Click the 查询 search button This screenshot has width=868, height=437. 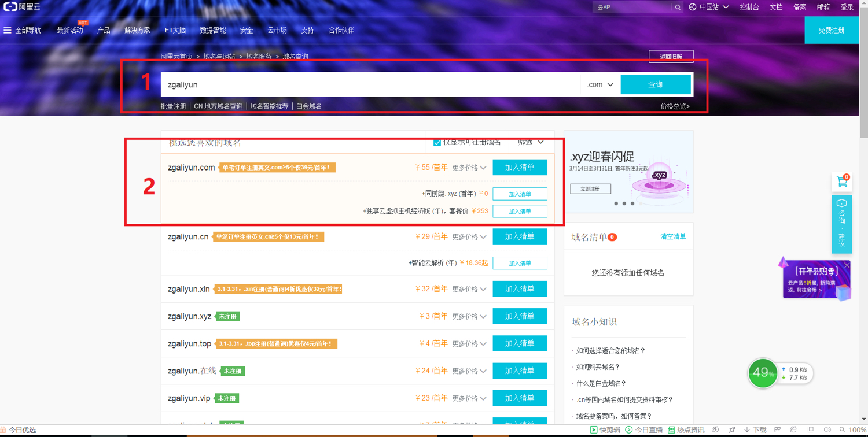(x=656, y=84)
